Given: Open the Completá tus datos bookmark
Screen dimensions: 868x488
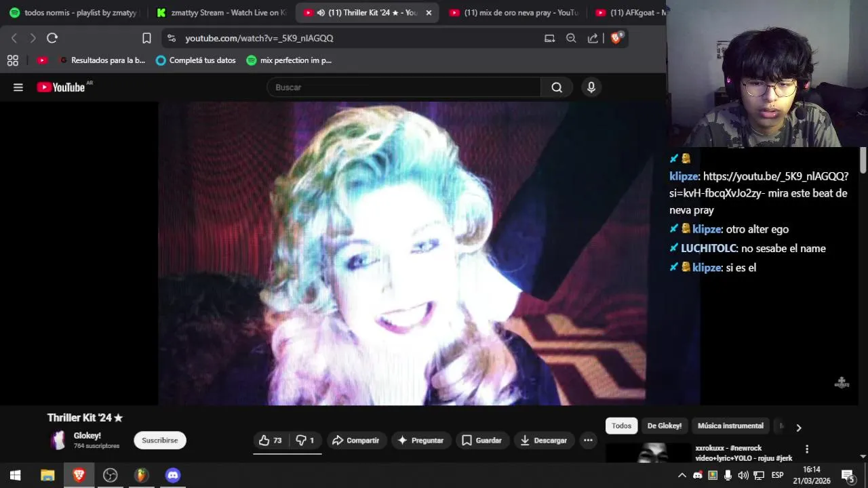Looking at the screenshot, I should pyautogui.click(x=196, y=60).
